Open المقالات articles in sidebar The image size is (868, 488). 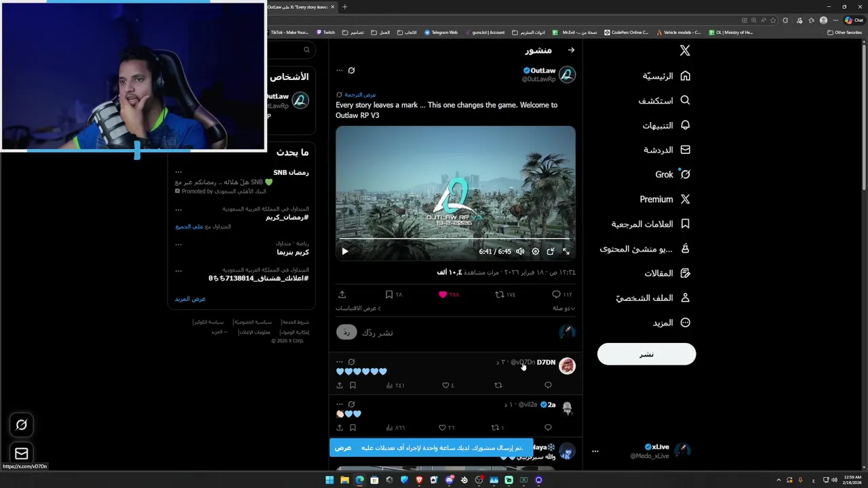click(667, 273)
